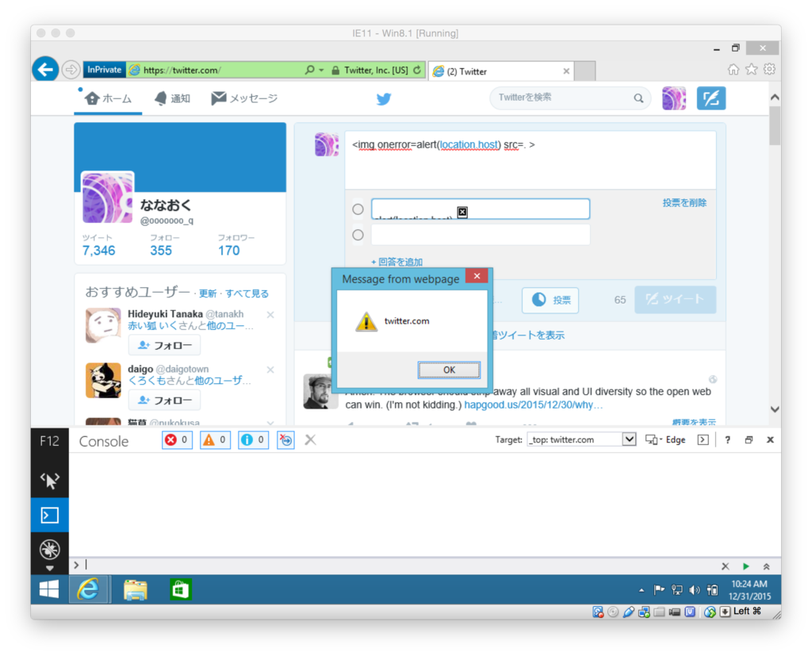Viewport: 812px width, 656px height.
Task: Dismiss the daigo suggestion
Action: 270,370
